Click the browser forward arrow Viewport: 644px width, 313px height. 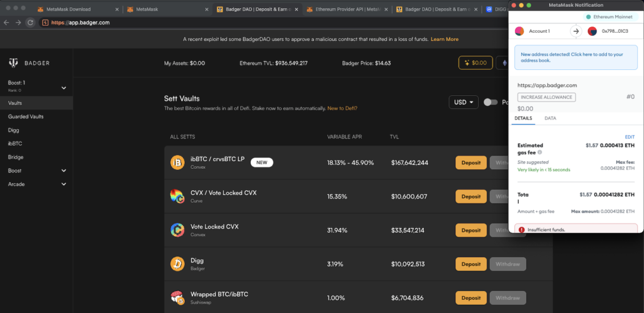[x=18, y=23]
